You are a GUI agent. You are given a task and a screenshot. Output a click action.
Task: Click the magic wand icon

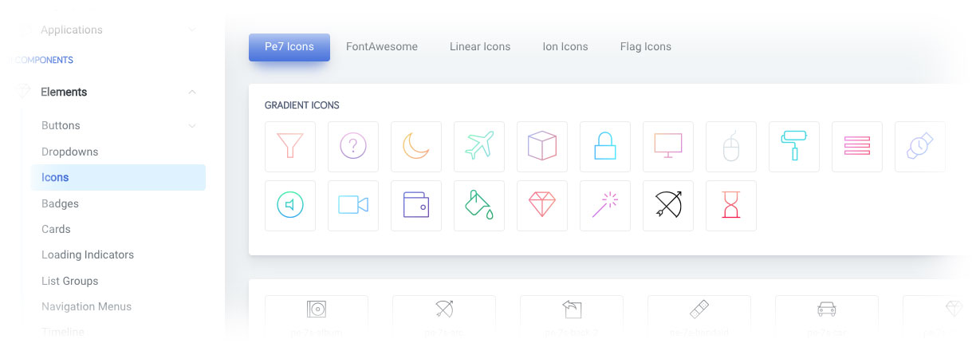tap(605, 206)
